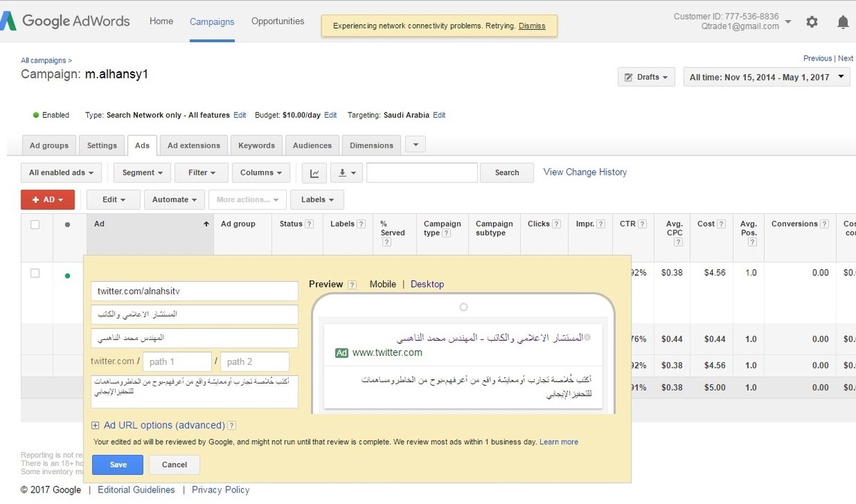Check the first ad row checkbox
This screenshot has height=504, width=856.
(35, 273)
